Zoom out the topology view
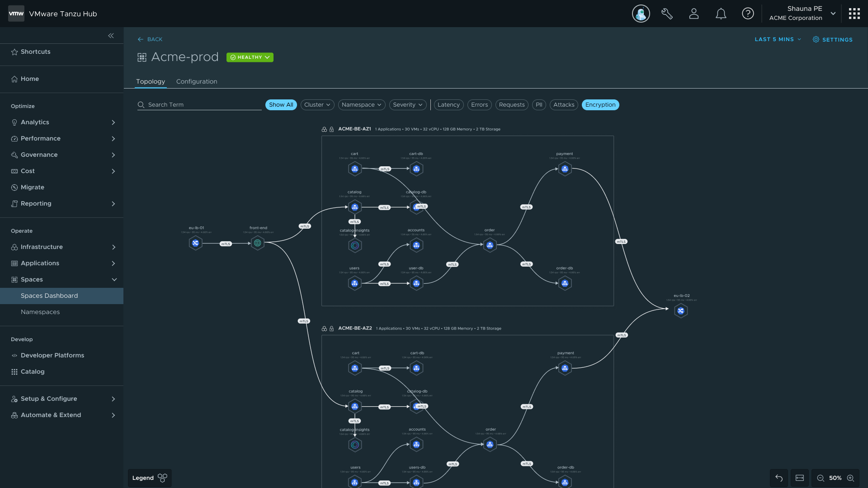868x488 pixels. [821, 478]
